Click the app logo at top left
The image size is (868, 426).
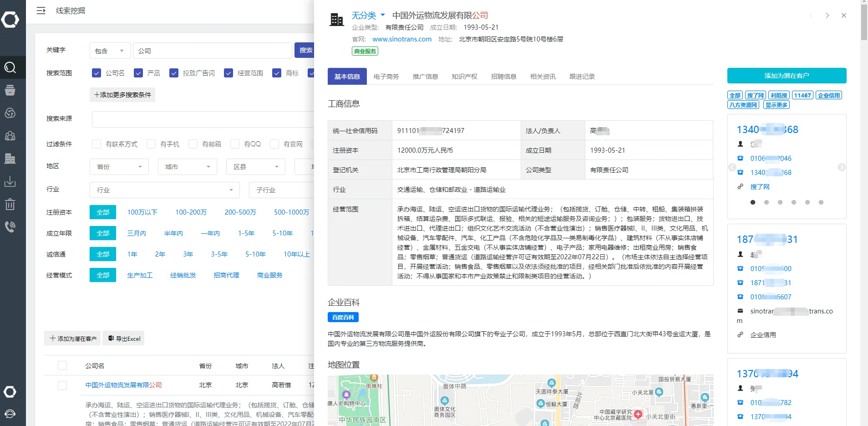click(10, 20)
